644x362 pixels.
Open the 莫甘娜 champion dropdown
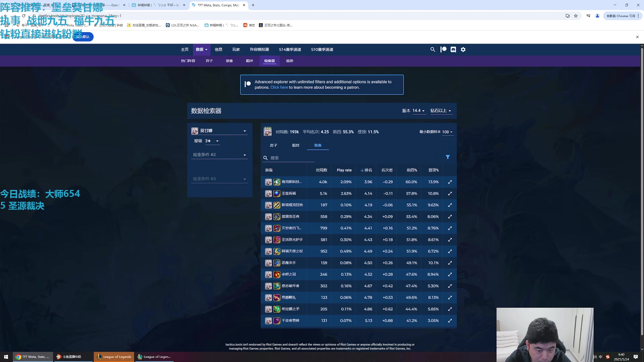point(219,131)
